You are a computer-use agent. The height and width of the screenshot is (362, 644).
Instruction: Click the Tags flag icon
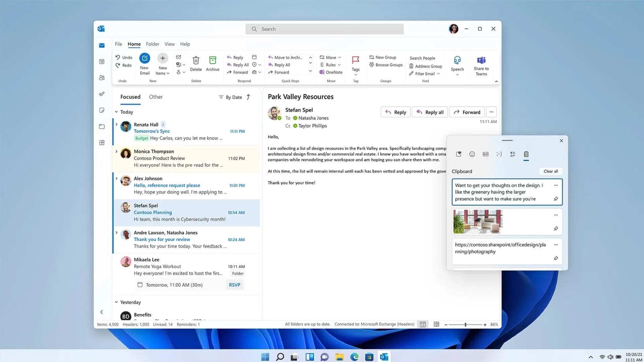[356, 60]
